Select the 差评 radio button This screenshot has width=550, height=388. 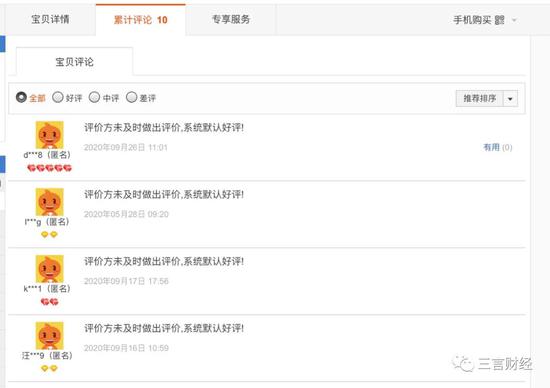131,97
